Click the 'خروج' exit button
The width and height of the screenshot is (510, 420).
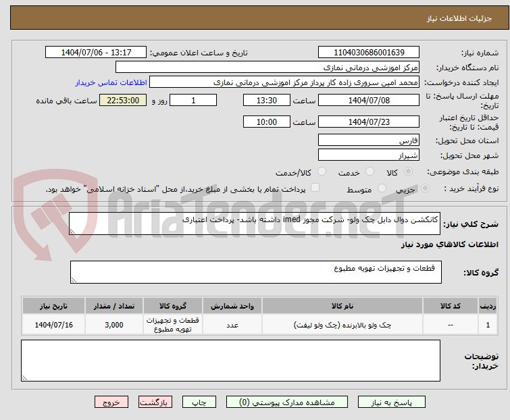pos(111,402)
